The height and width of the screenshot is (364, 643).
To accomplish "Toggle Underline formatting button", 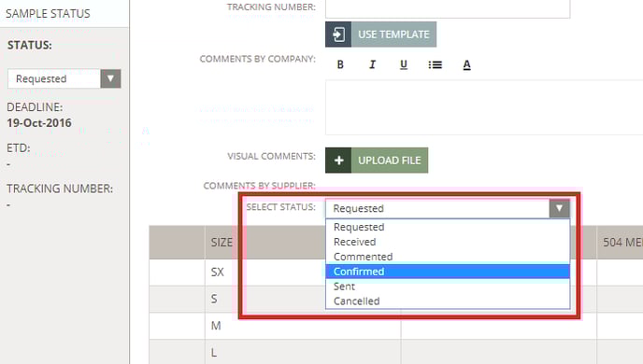I will 404,64.
